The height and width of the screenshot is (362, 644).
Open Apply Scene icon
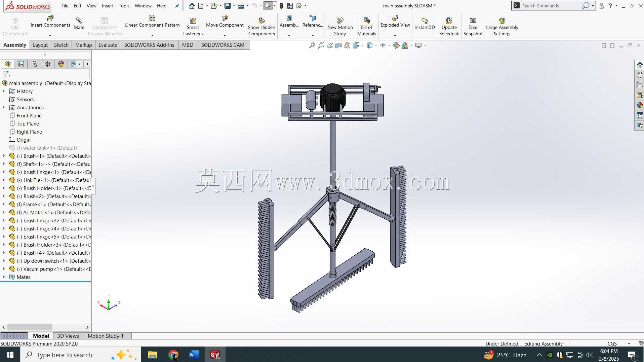[405, 45]
